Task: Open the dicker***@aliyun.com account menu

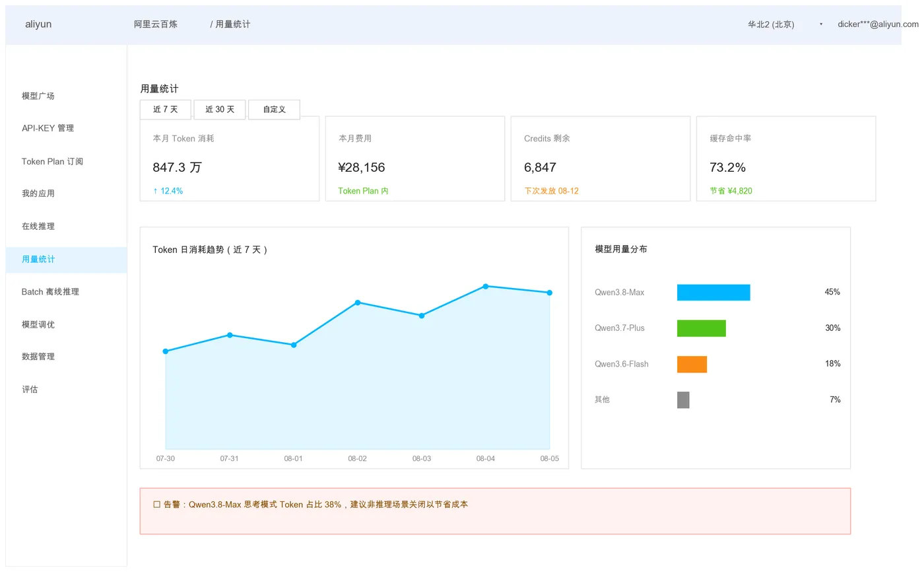Action: tap(878, 24)
